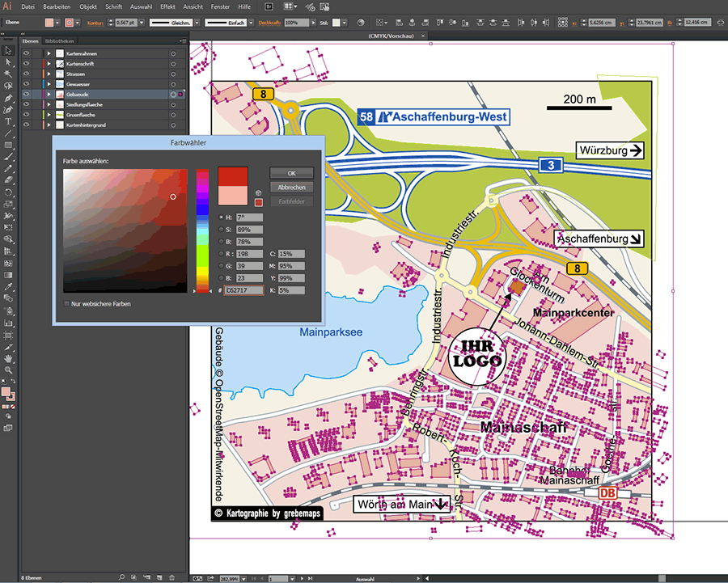
Task: Enable Nur websichere Farben checkbox
Action: 66,304
